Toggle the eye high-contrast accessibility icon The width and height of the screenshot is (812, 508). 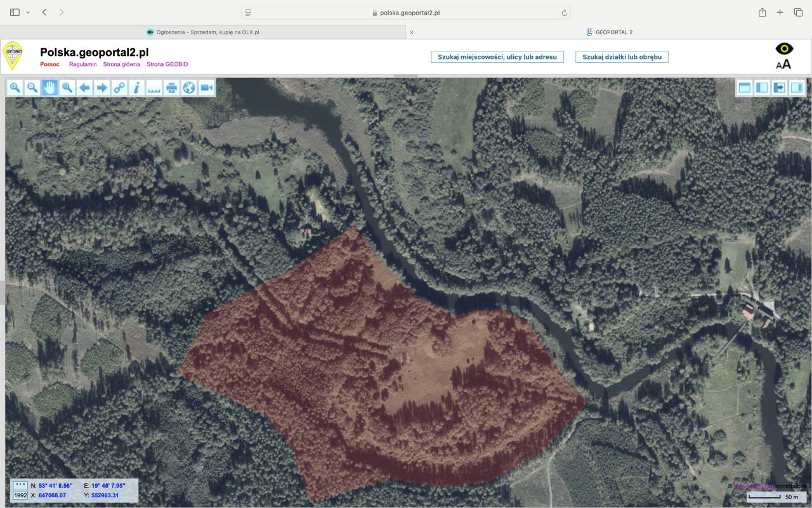(x=785, y=49)
